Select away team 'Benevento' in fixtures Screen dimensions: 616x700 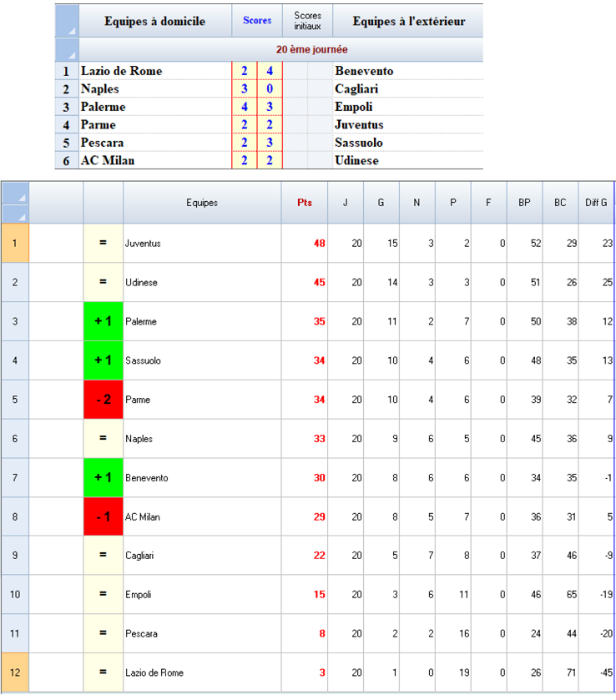[x=408, y=71]
